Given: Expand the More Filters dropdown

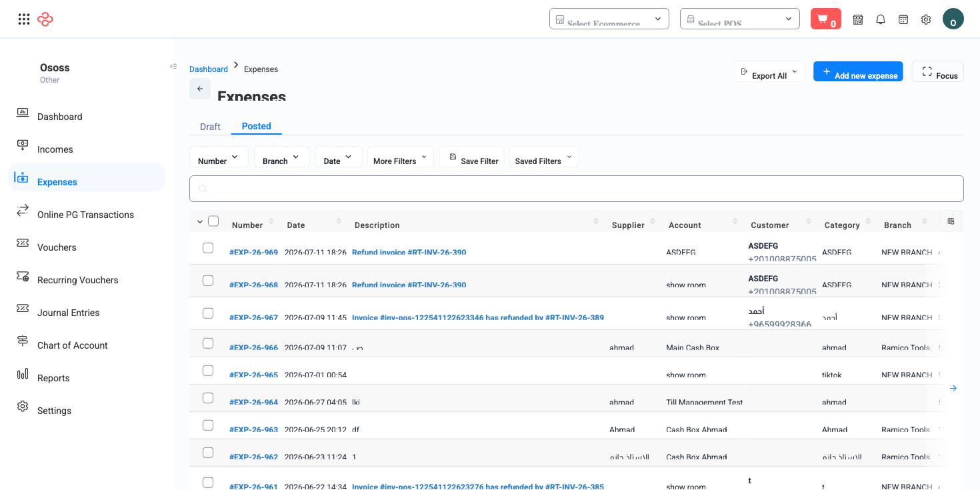Looking at the screenshot, I should click(x=401, y=157).
